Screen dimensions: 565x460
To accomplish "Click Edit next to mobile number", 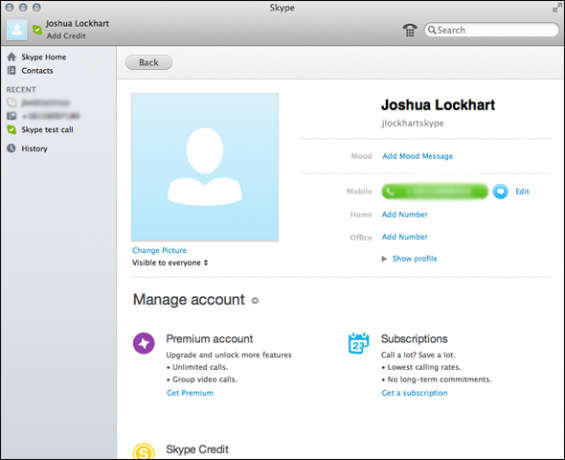I will tap(522, 192).
